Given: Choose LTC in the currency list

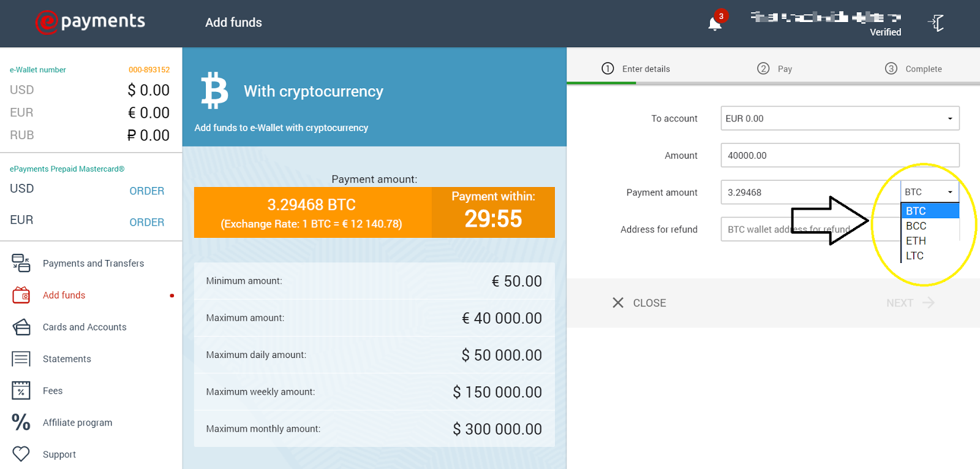Looking at the screenshot, I should pos(914,256).
